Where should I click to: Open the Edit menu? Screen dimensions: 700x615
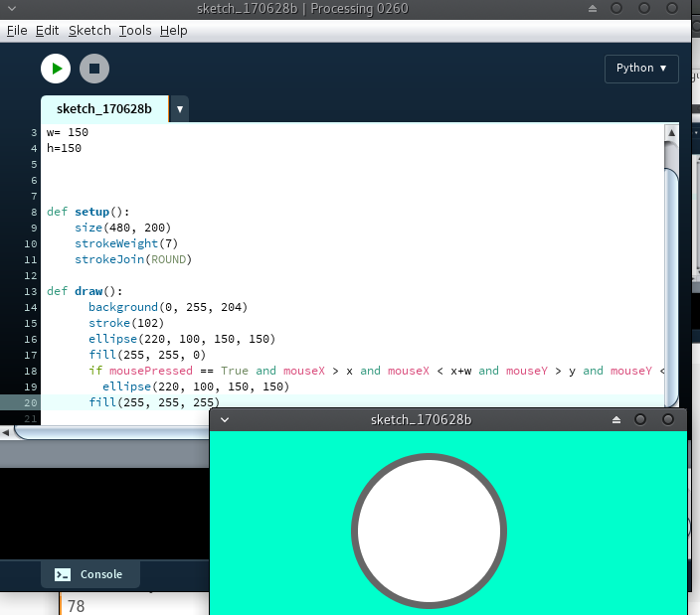(47, 31)
